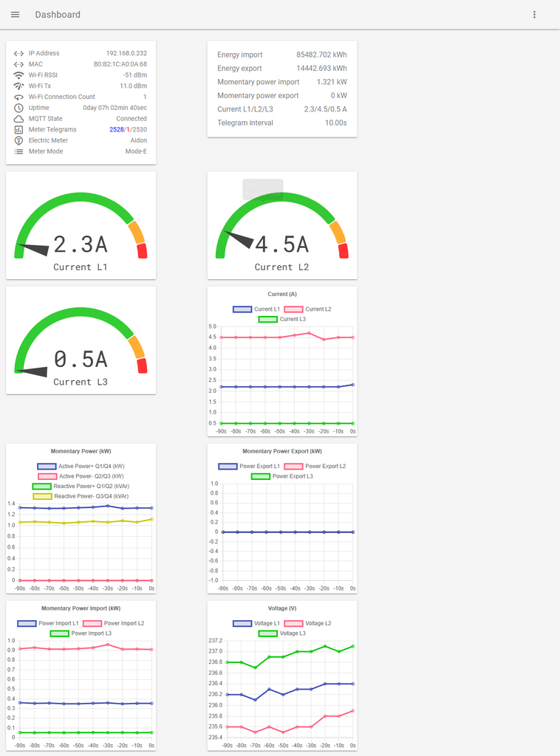This screenshot has height=756, width=560.
Task: Click the MQTT State cloud icon
Action: (x=18, y=119)
